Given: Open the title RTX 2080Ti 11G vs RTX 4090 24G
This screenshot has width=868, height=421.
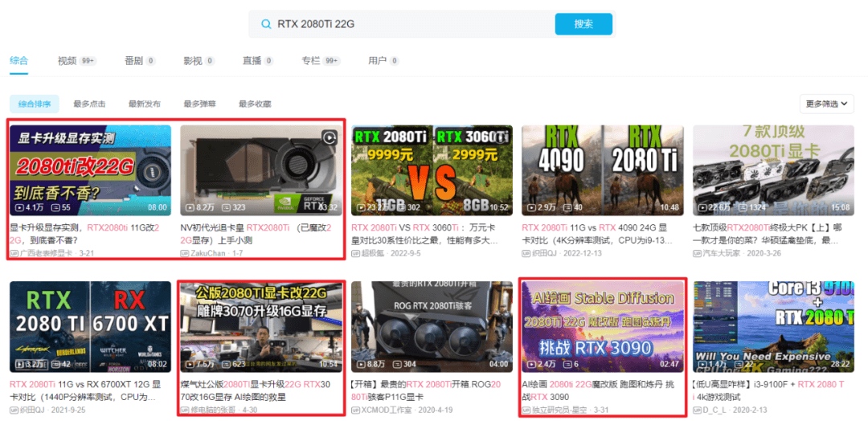Looking at the screenshot, I should point(598,234).
